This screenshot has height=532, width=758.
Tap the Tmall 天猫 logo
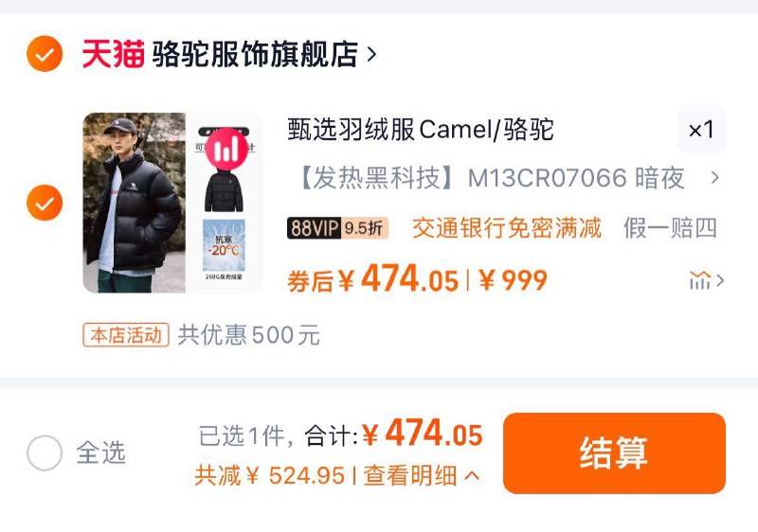click(x=113, y=54)
